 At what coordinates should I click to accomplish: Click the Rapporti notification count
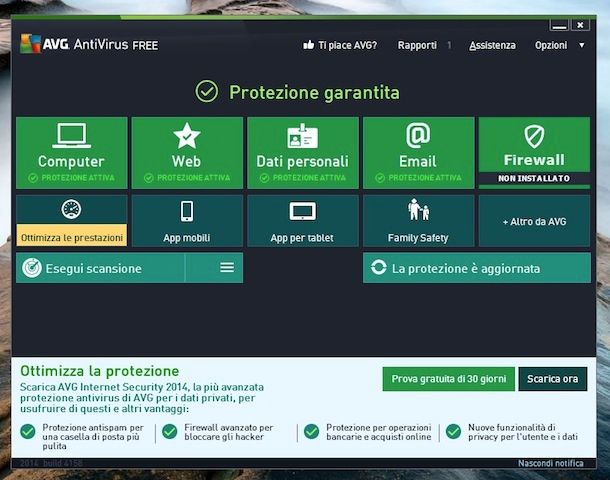click(x=449, y=46)
